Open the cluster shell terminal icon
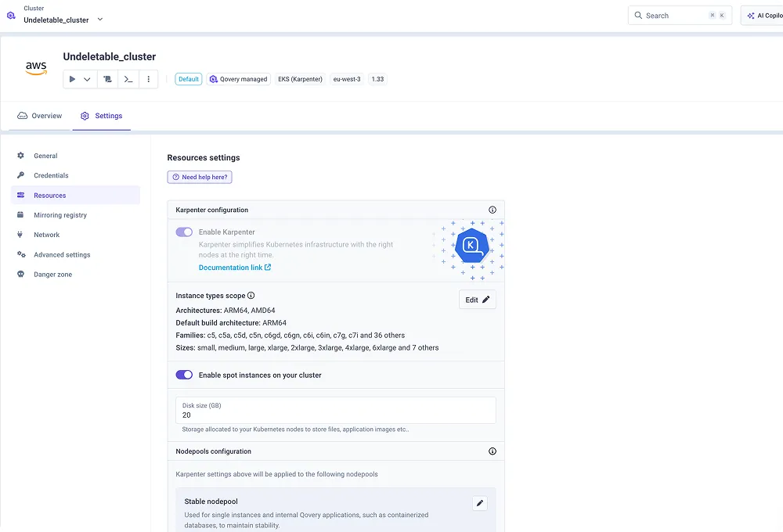Image resolution: width=783 pixels, height=532 pixels. pos(128,79)
